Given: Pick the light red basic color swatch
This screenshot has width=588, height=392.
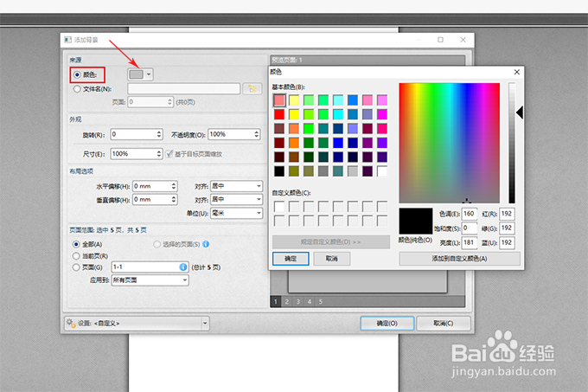Looking at the screenshot, I should tap(279, 100).
